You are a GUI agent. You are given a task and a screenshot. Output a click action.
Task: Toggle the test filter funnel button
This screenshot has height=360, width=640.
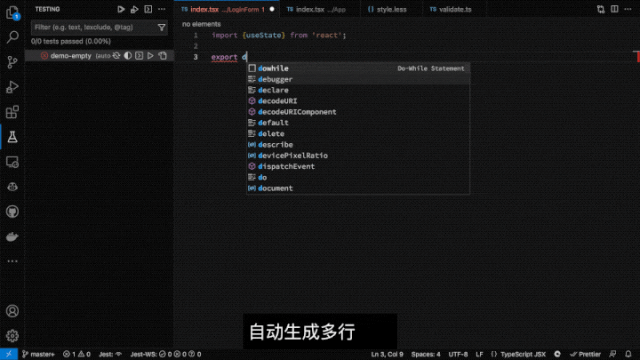(162, 27)
